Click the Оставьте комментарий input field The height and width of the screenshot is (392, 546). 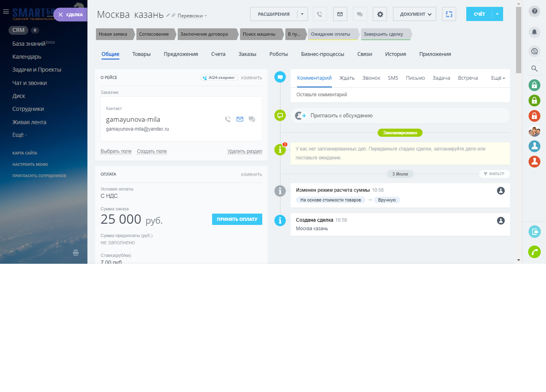click(399, 95)
